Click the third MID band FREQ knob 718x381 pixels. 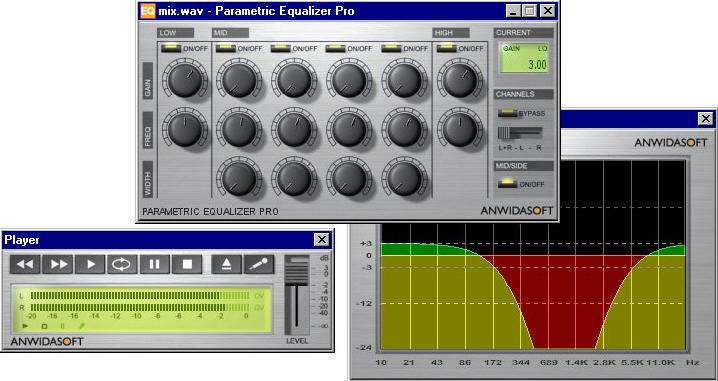pyautogui.click(x=349, y=130)
